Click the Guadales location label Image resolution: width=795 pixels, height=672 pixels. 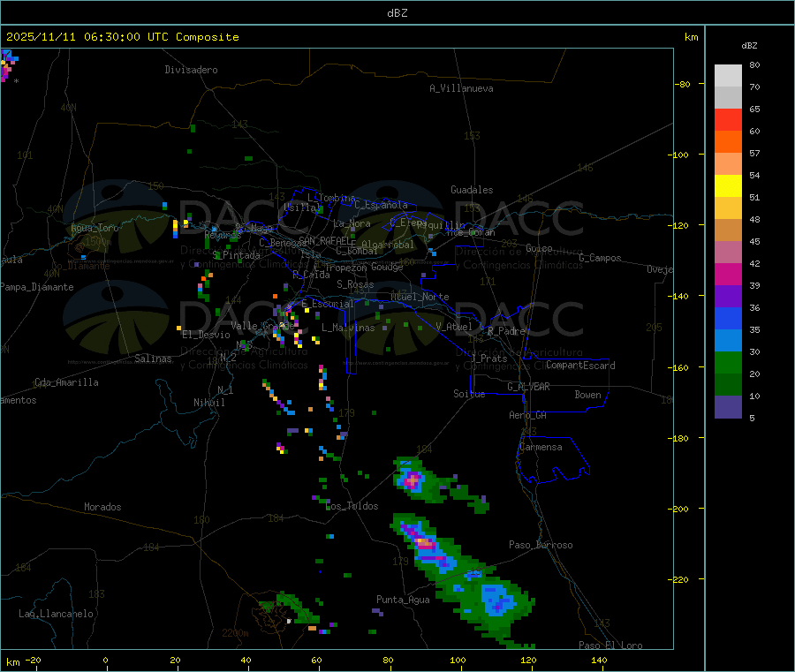point(472,190)
